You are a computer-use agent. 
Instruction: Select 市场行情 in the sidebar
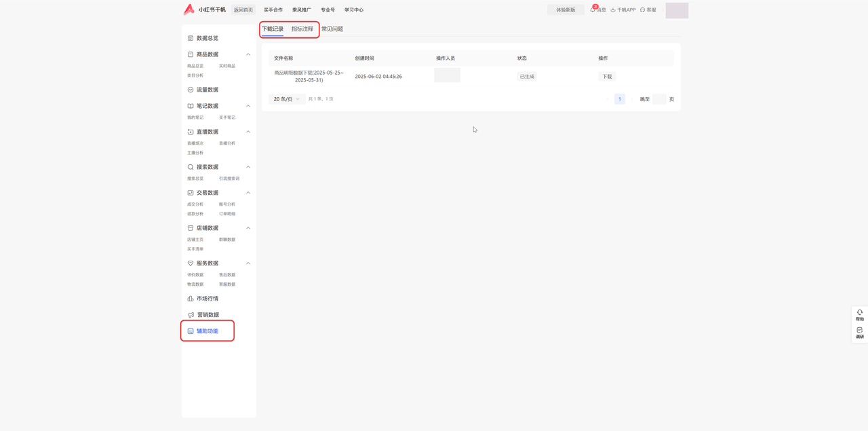(207, 299)
